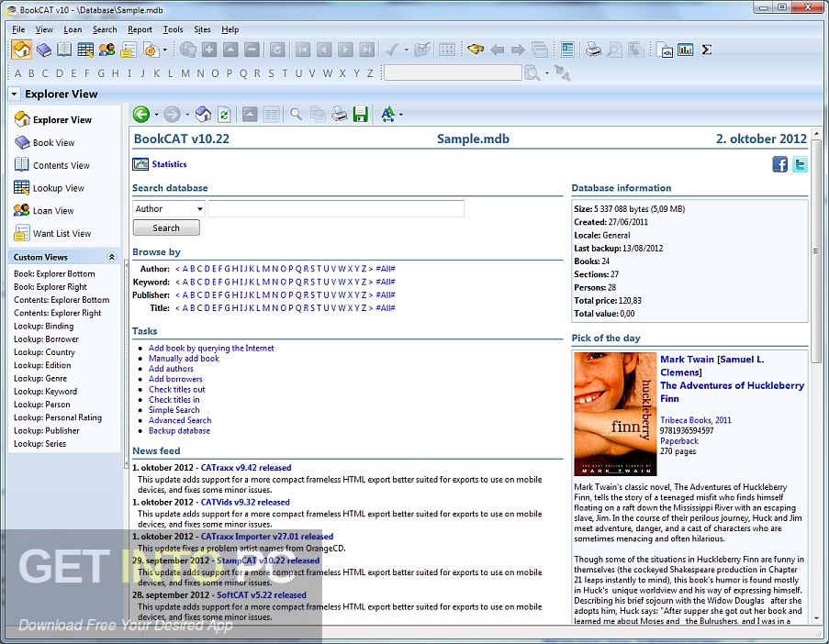Collapse the Custom Views section
Screen dimensions: 829x644
tap(112, 257)
